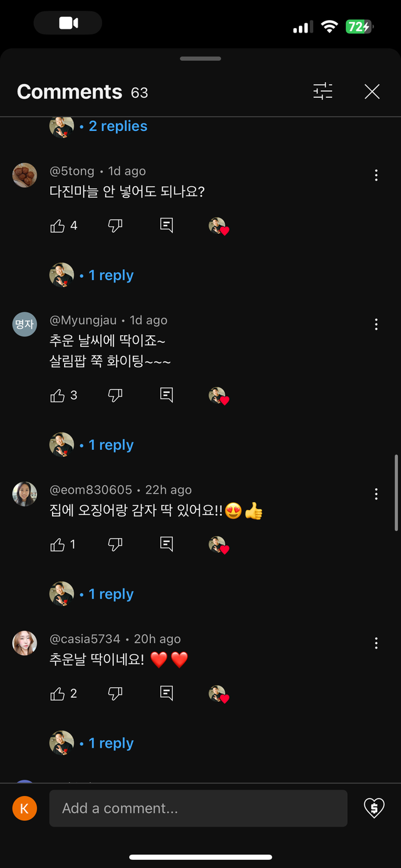Close the Comments panel

click(372, 92)
